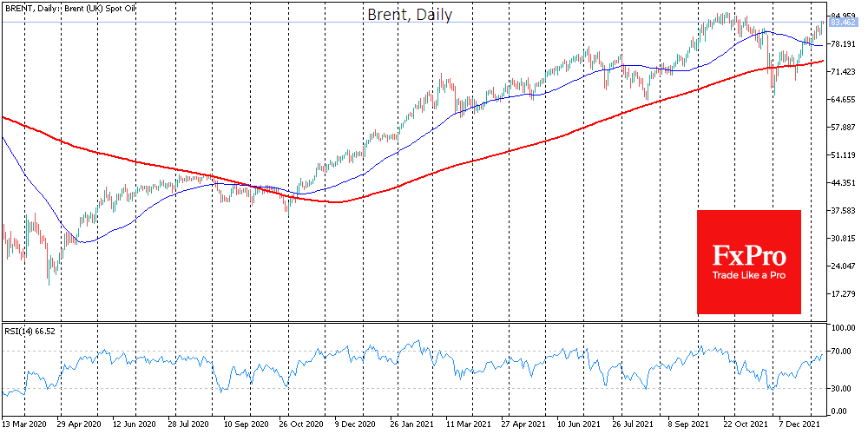Click the FxPro logo watermark
This screenshot has height=434, width=868.
pyautogui.click(x=748, y=256)
